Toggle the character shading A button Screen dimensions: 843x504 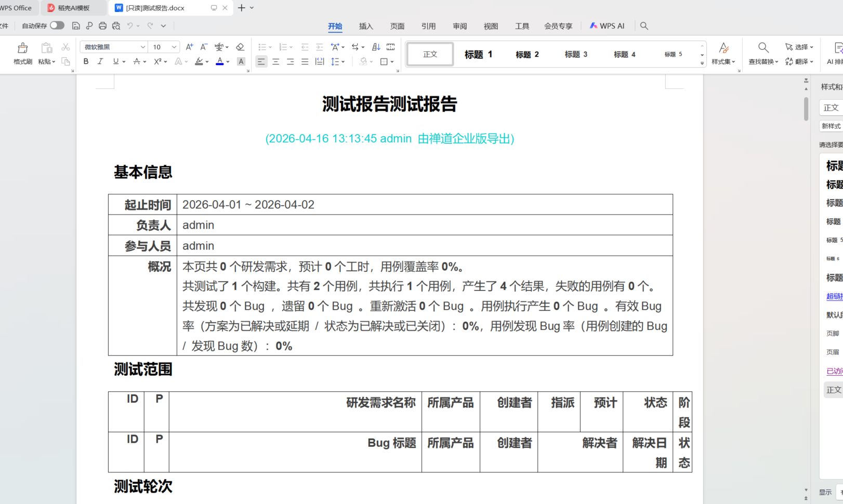pos(241,61)
